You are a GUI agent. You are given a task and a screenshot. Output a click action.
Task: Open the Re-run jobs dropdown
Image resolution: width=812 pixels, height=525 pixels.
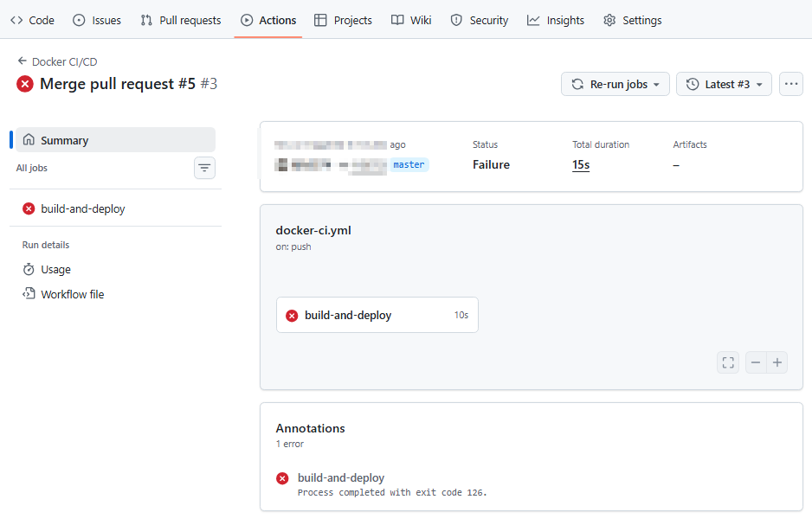click(x=615, y=84)
